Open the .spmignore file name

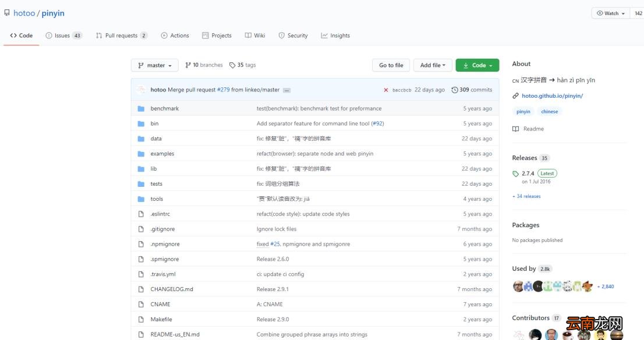coord(164,259)
